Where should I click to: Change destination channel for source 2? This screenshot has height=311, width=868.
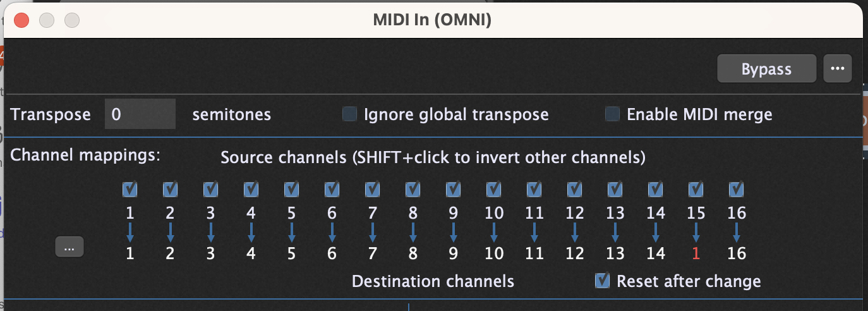coord(170,253)
